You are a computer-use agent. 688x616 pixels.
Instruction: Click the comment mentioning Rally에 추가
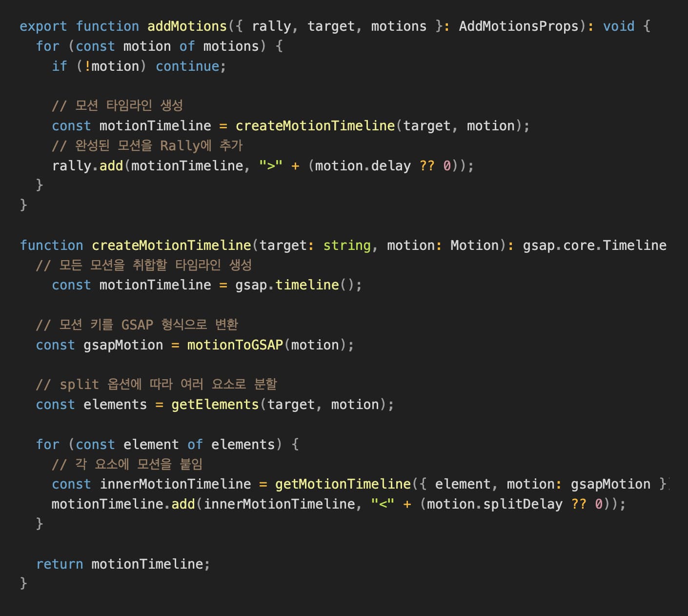coord(147,145)
